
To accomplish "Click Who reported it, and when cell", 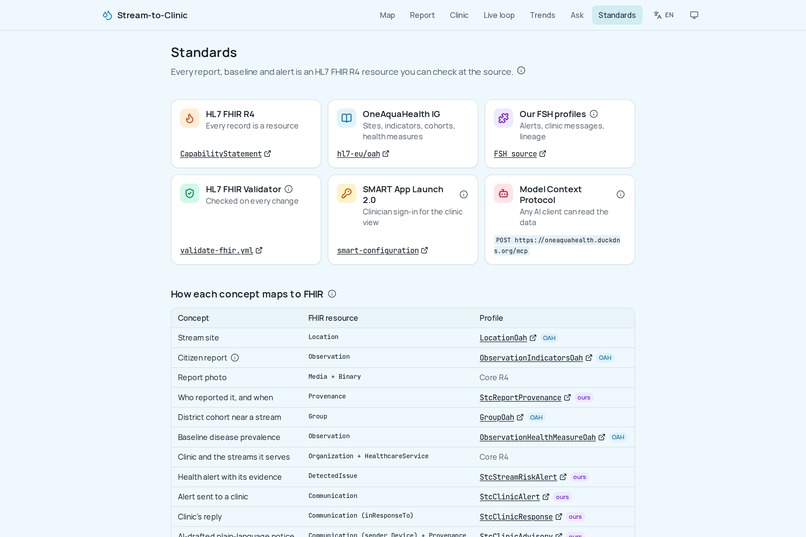I will (225, 397).
